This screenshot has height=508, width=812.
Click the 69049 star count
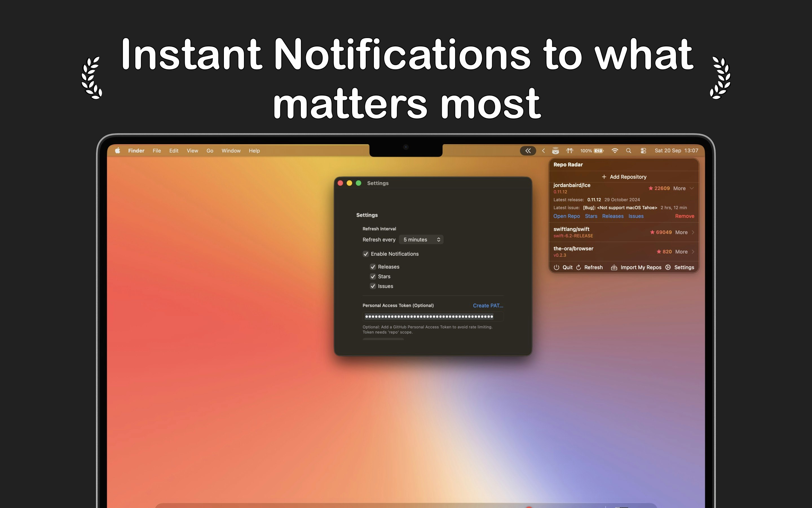point(664,232)
